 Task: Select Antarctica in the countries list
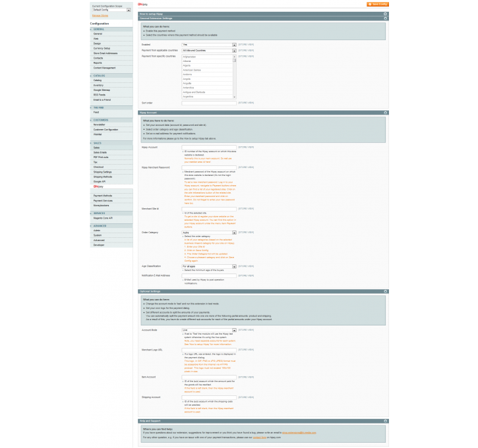click(x=207, y=88)
